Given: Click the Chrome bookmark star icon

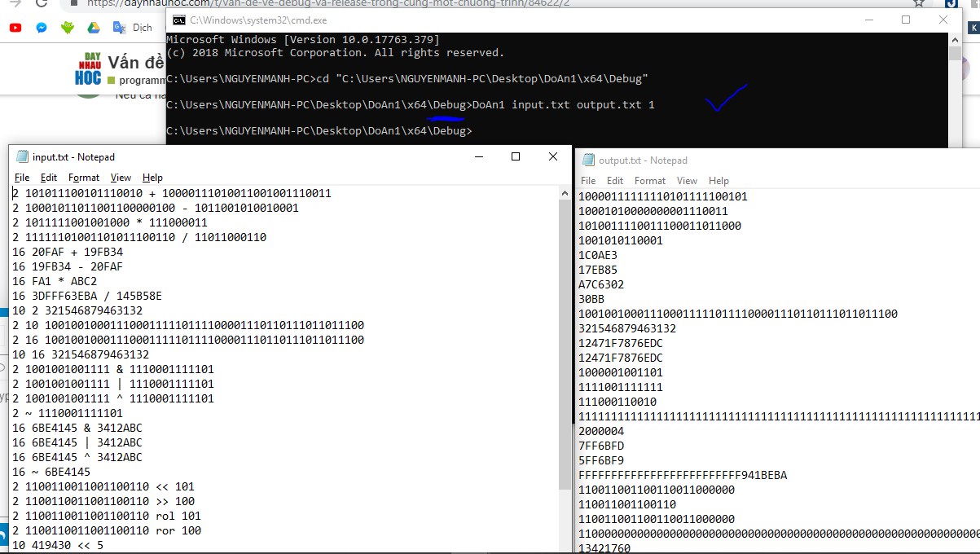Looking at the screenshot, I should click(919, 2).
